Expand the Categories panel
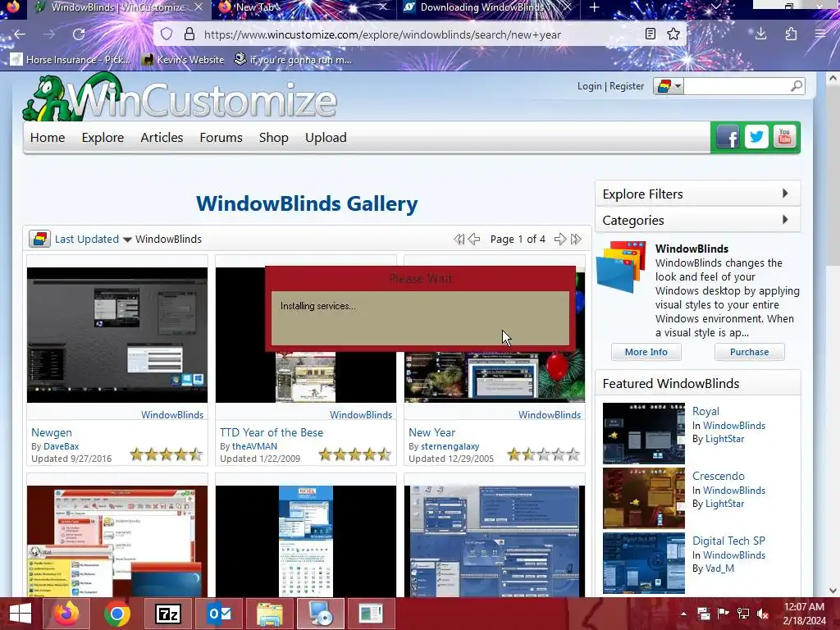 pos(697,220)
